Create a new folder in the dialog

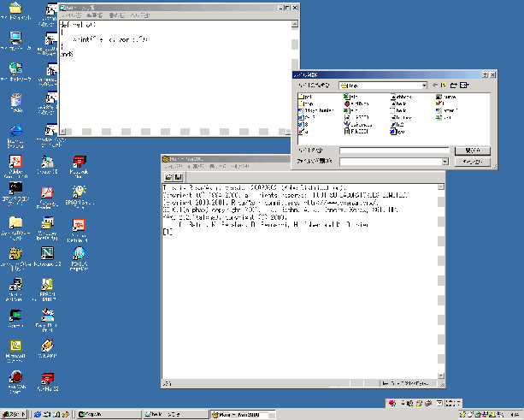point(454,86)
